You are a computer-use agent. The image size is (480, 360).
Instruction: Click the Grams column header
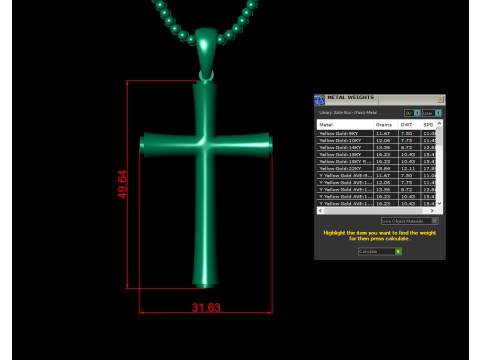click(x=386, y=125)
